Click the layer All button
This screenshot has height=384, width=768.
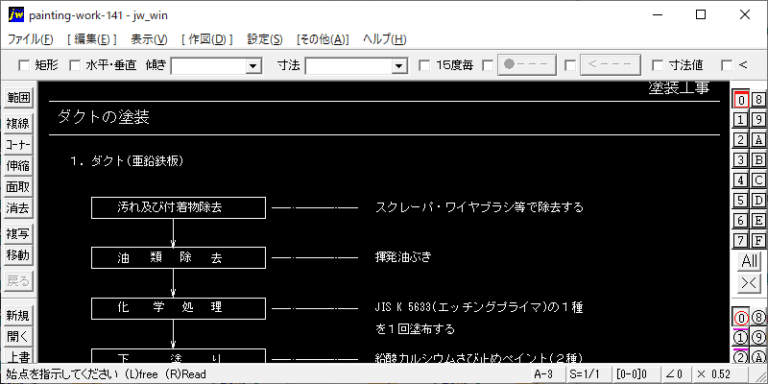(750, 261)
